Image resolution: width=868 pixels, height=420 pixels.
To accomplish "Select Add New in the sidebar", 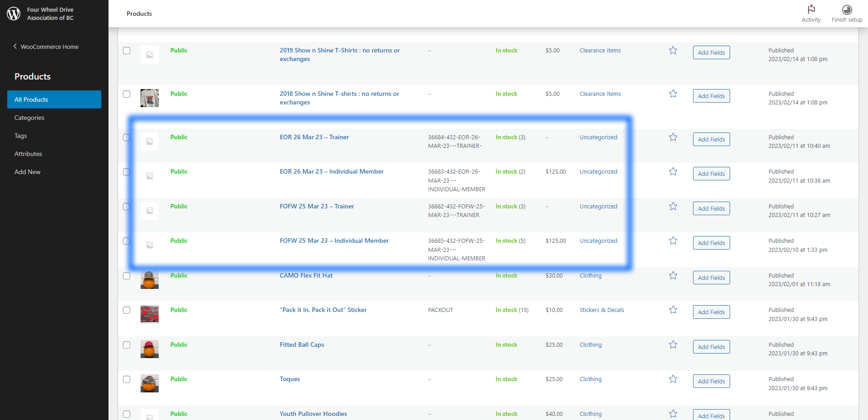I will click(28, 172).
